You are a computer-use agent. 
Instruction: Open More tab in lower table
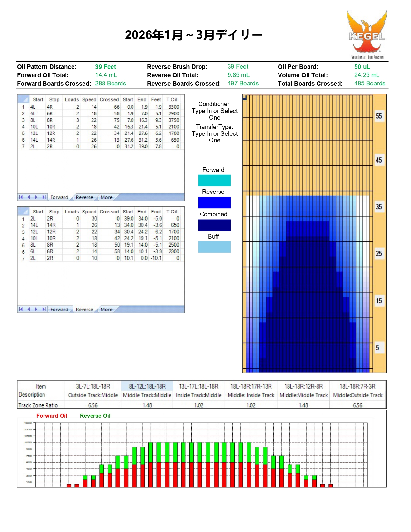pyautogui.click(x=106, y=310)
